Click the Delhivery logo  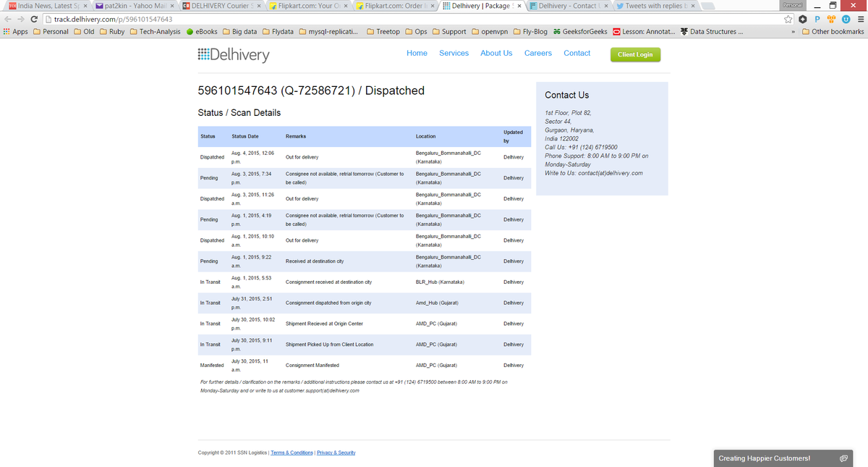coord(233,55)
